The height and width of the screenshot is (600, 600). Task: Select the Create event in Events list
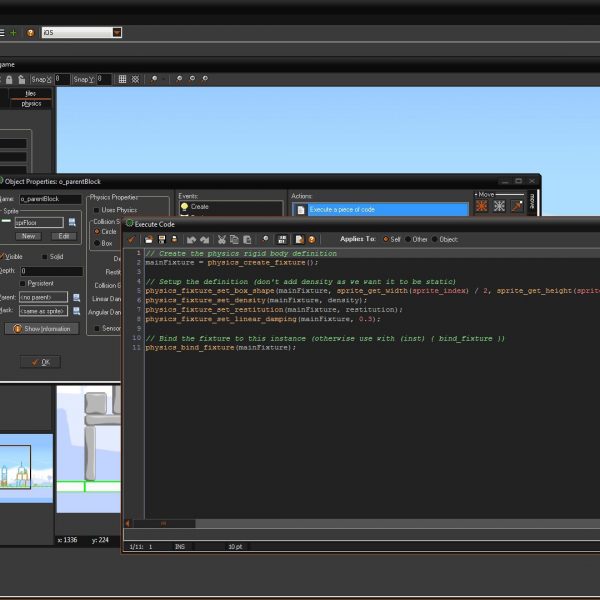[200, 207]
